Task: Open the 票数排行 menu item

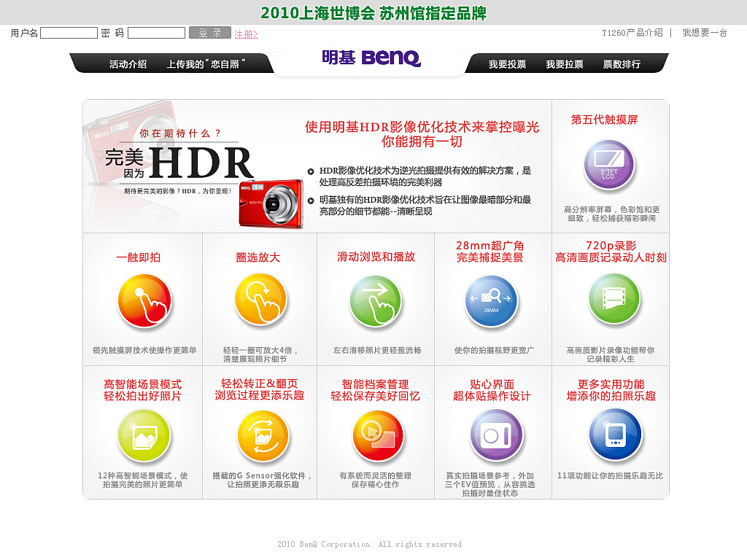Action: pyautogui.click(x=622, y=64)
